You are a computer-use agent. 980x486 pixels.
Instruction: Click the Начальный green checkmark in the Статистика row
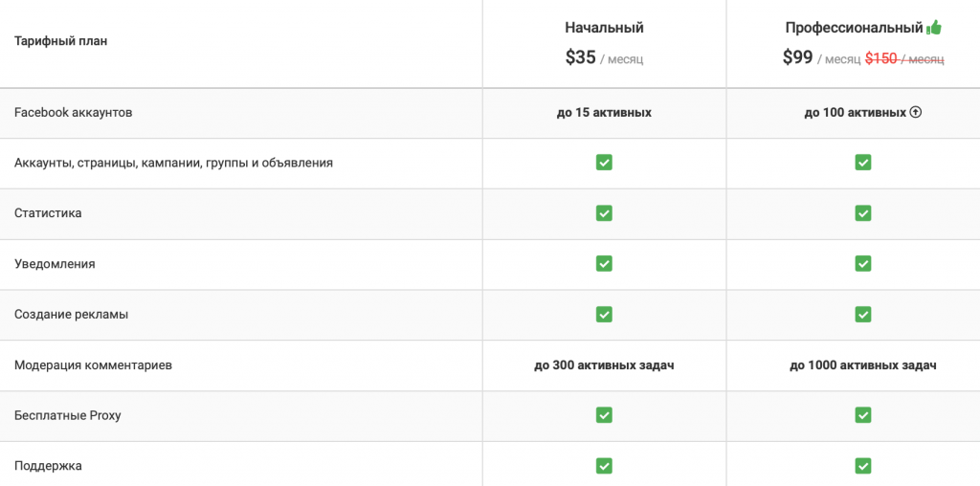coord(604,213)
